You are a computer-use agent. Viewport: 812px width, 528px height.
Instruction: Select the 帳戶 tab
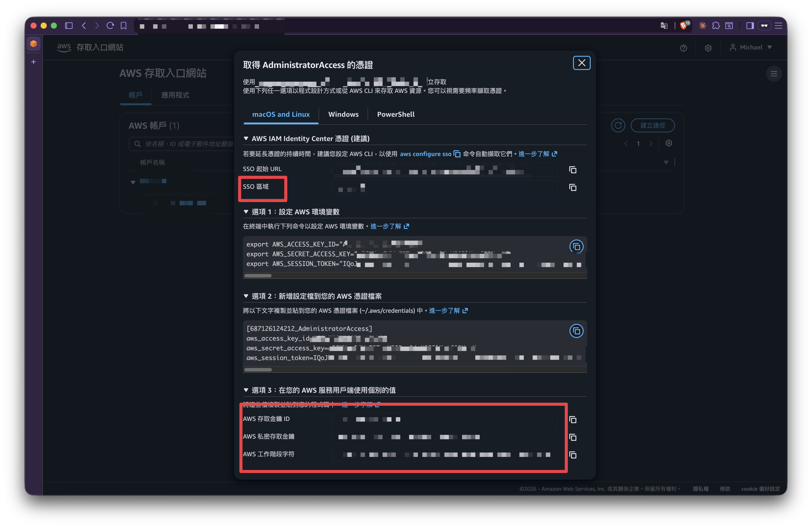tap(135, 95)
